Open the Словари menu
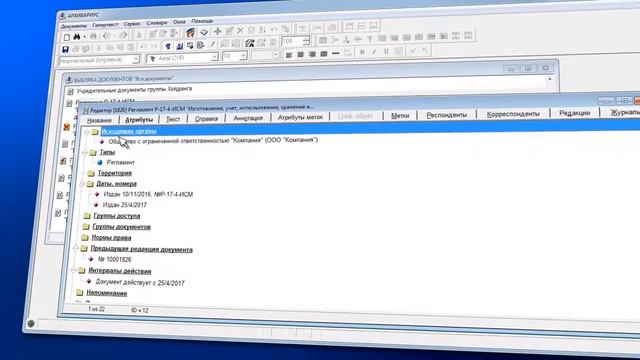This screenshot has width=640, height=360. click(x=157, y=23)
